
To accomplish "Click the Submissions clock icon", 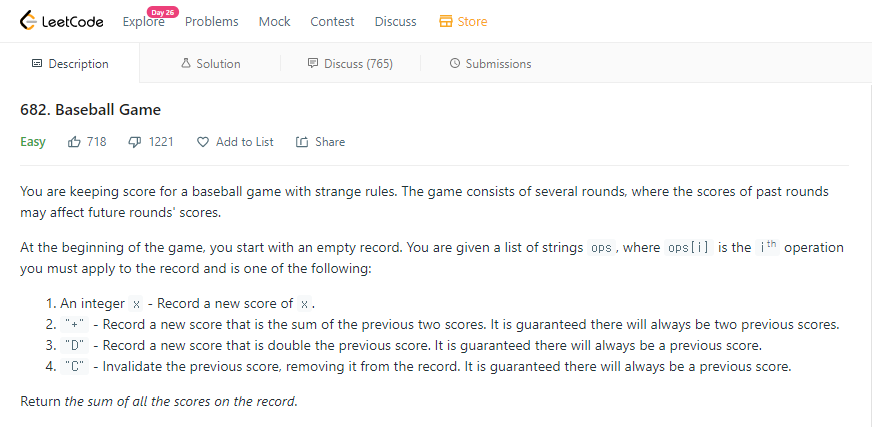I will click(455, 64).
